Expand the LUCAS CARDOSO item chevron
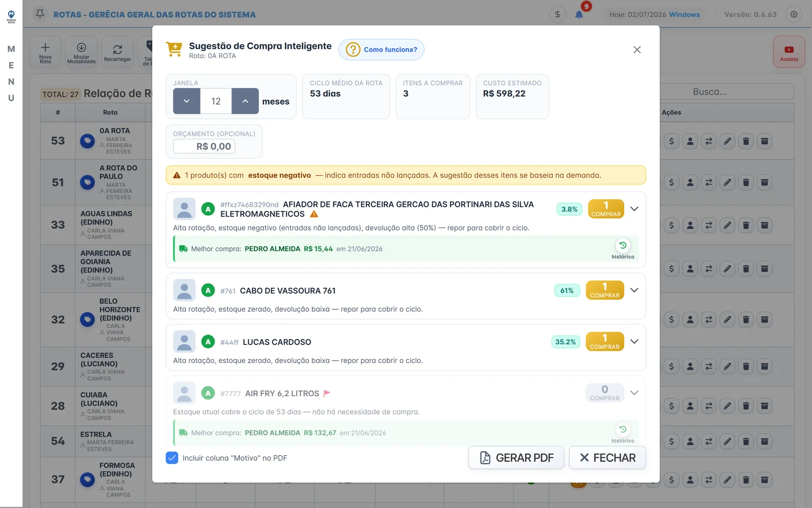The height and width of the screenshot is (508, 812). click(x=634, y=341)
